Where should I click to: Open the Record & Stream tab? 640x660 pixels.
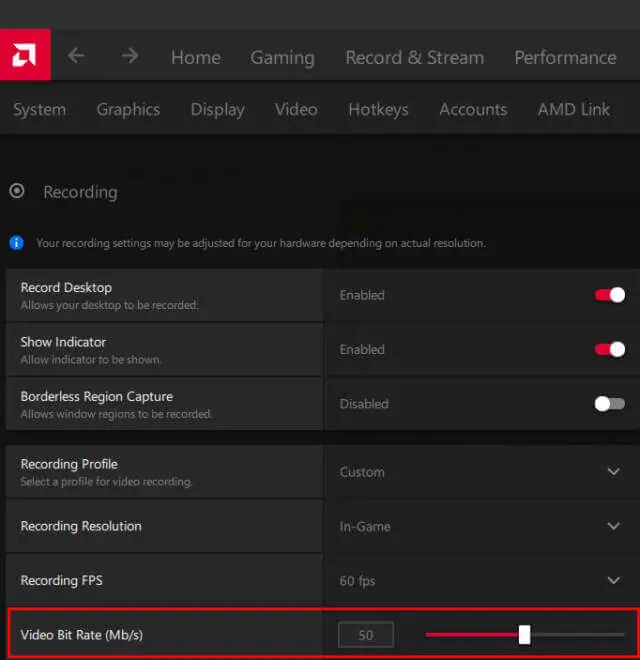tap(415, 58)
